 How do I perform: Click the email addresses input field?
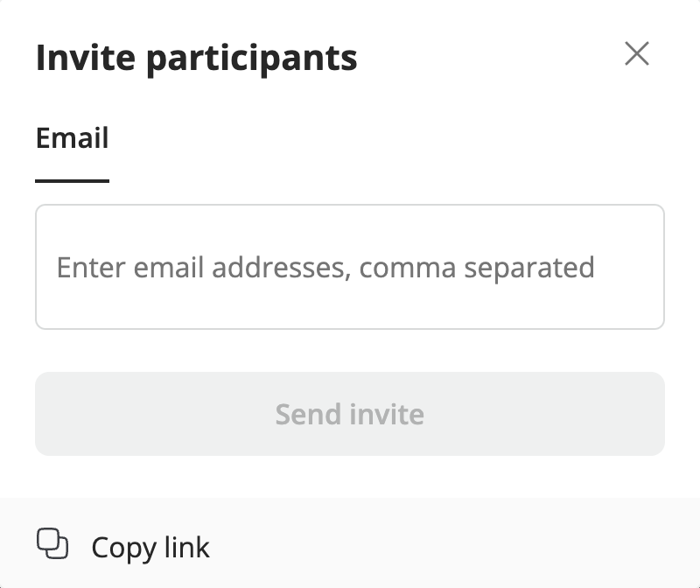click(350, 267)
